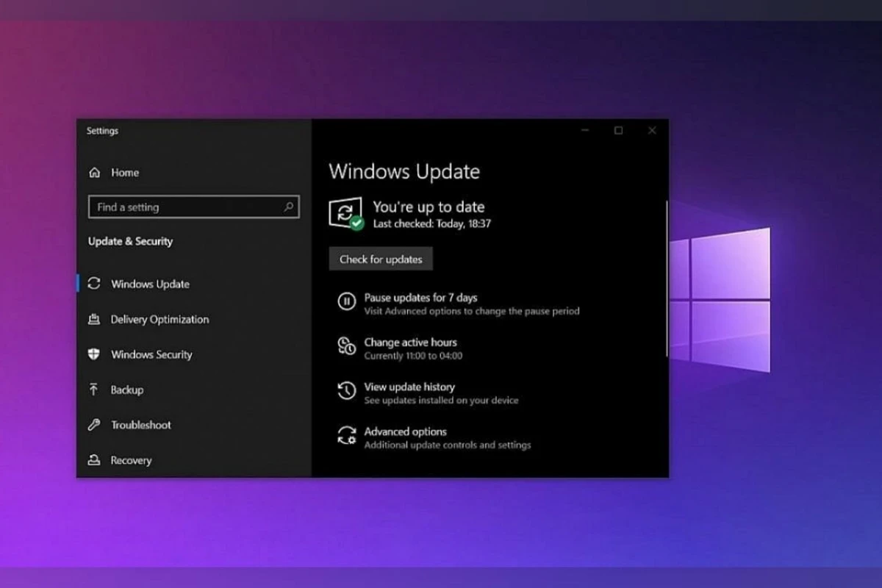This screenshot has width=882, height=588.
Task: Click the update history clock icon
Action: pyautogui.click(x=346, y=391)
